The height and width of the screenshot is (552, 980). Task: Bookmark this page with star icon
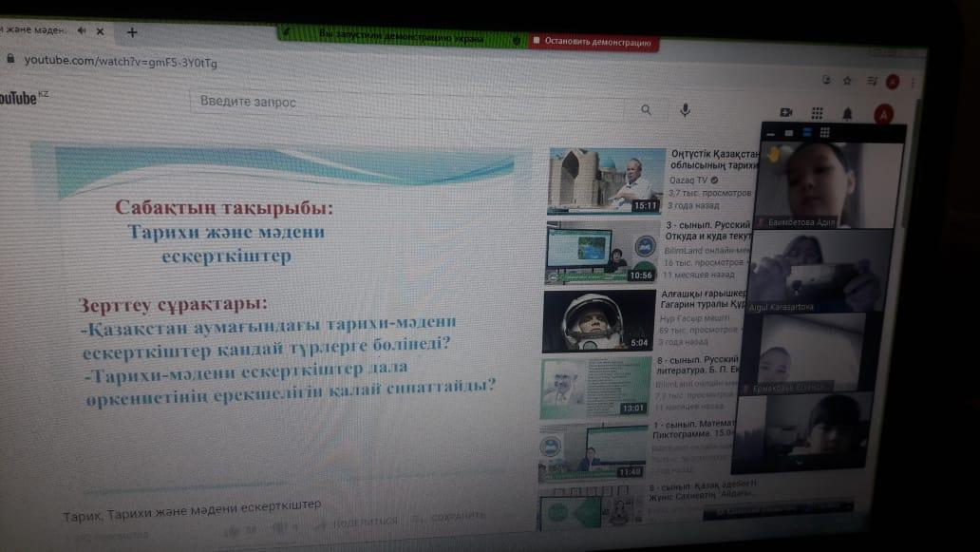point(847,81)
